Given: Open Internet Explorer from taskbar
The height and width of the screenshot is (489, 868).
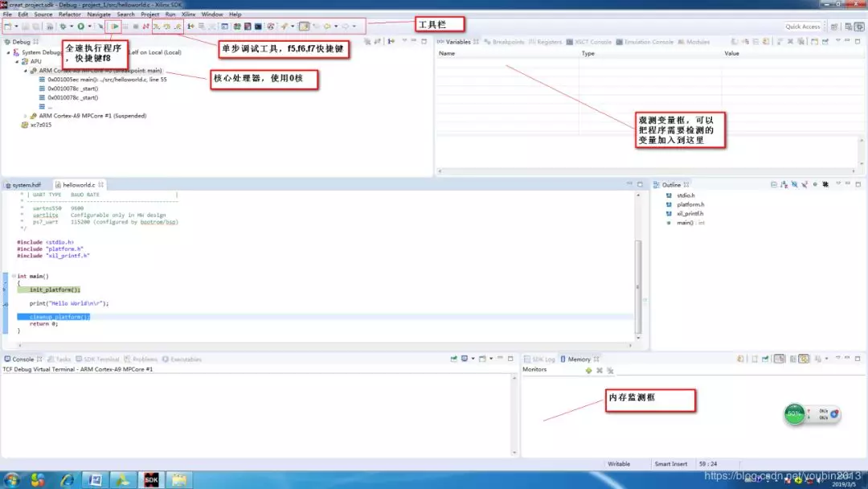Looking at the screenshot, I should [67, 479].
